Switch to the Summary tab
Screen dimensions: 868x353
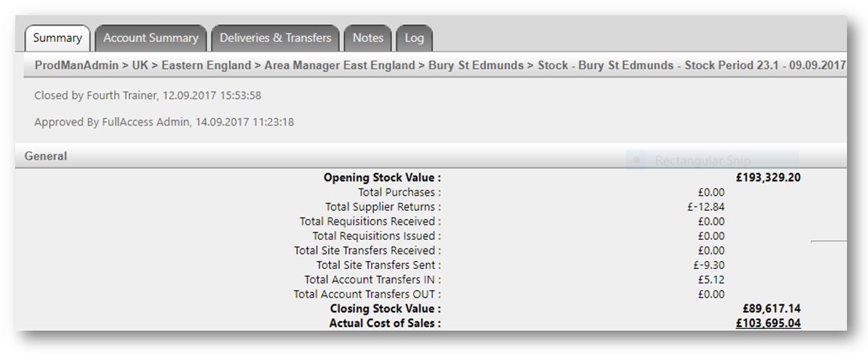pyautogui.click(x=57, y=38)
